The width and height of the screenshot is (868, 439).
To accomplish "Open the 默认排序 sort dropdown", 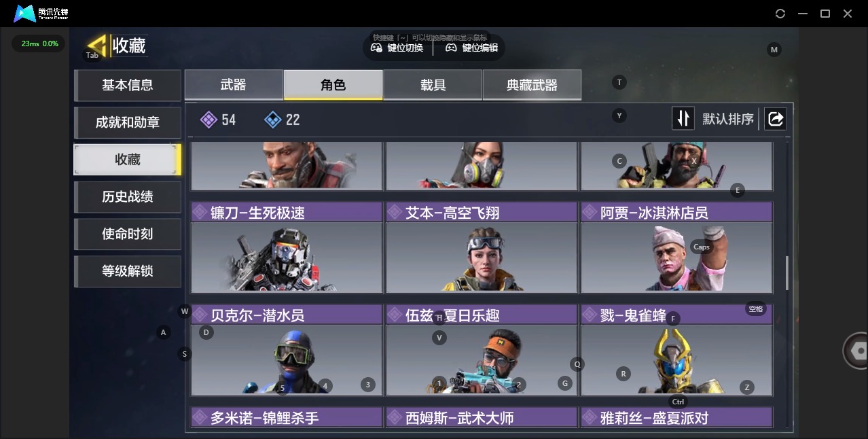I will [728, 119].
